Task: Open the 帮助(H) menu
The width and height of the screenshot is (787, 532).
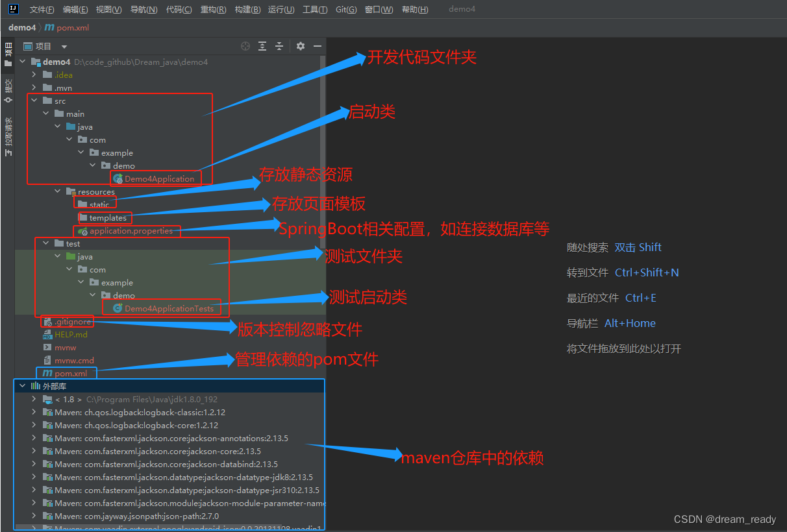Action: [414, 9]
